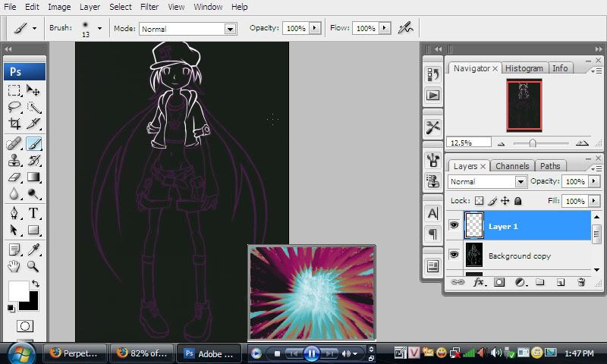The height and width of the screenshot is (364, 607).
Task: Select the Rectangle shape tool
Action: (33, 231)
